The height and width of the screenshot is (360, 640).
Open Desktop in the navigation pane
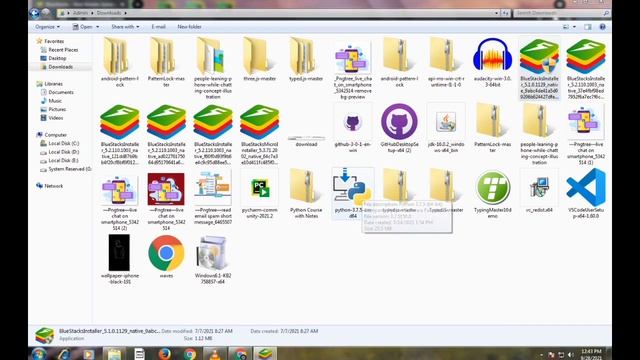pyautogui.click(x=57, y=58)
